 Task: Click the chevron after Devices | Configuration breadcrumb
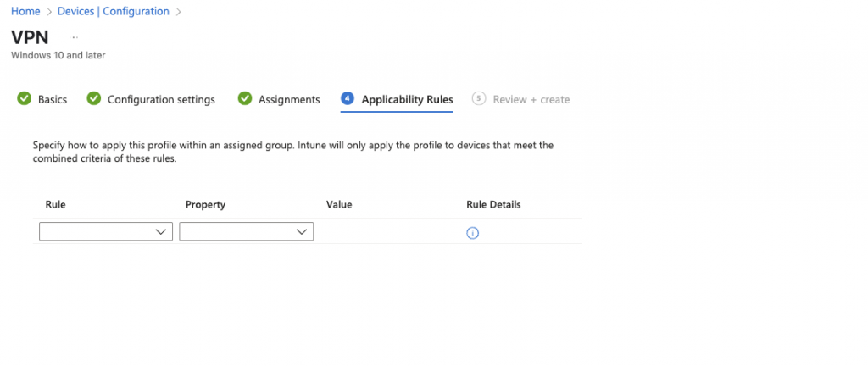tap(179, 12)
